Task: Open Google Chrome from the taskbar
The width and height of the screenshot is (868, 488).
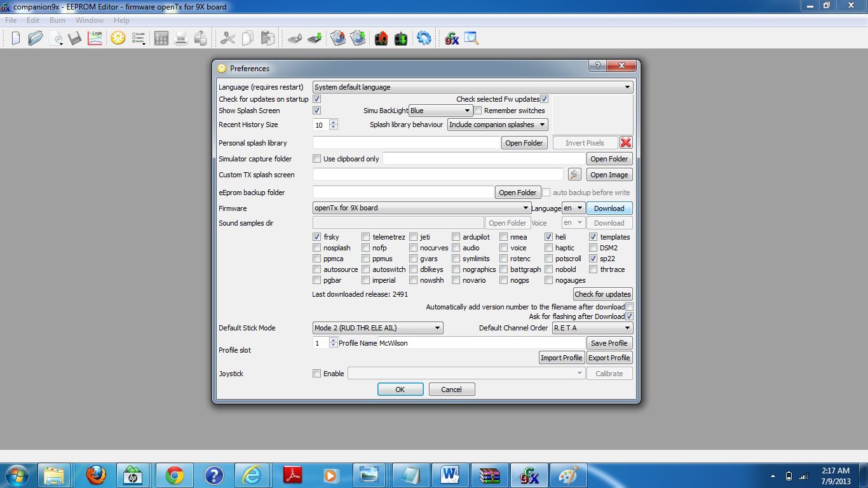Action: [x=175, y=475]
